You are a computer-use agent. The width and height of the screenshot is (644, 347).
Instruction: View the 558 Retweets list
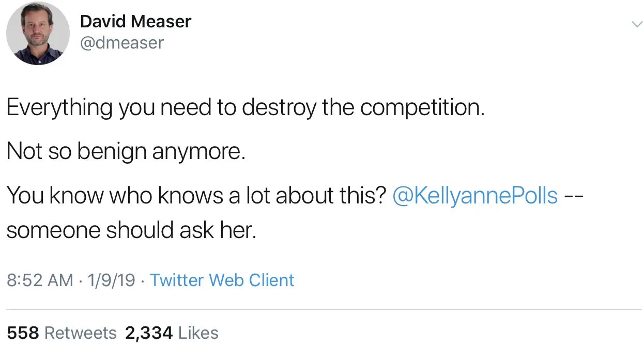tap(62, 333)
